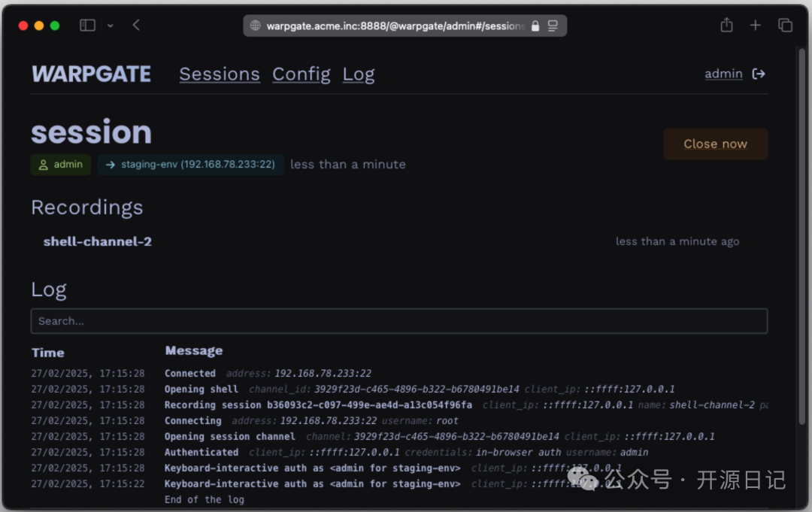Image resolution: width=812 pixels, height=512 pixels.
Task: Click the reader icon in address bar
Action: (553, 26)
